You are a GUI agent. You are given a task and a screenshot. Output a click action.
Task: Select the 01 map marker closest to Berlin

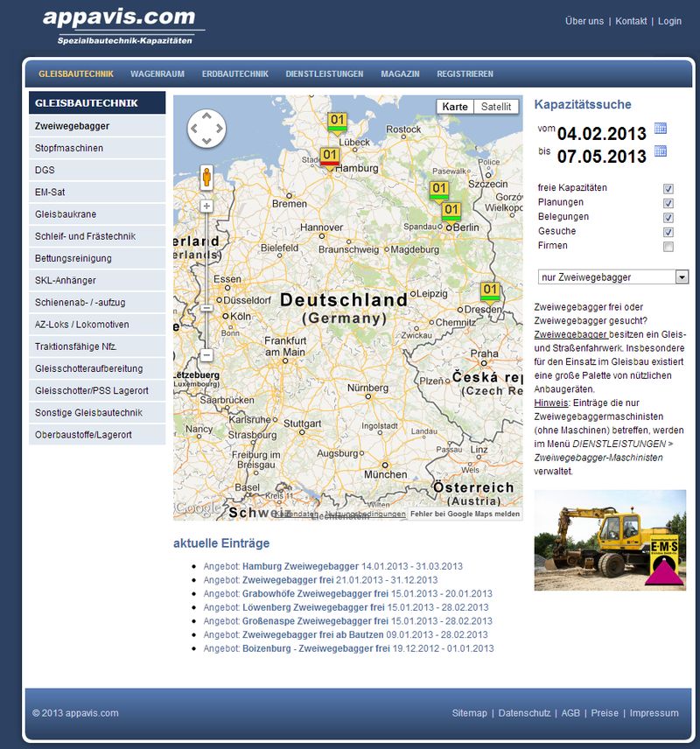click(x=451, y=212)
